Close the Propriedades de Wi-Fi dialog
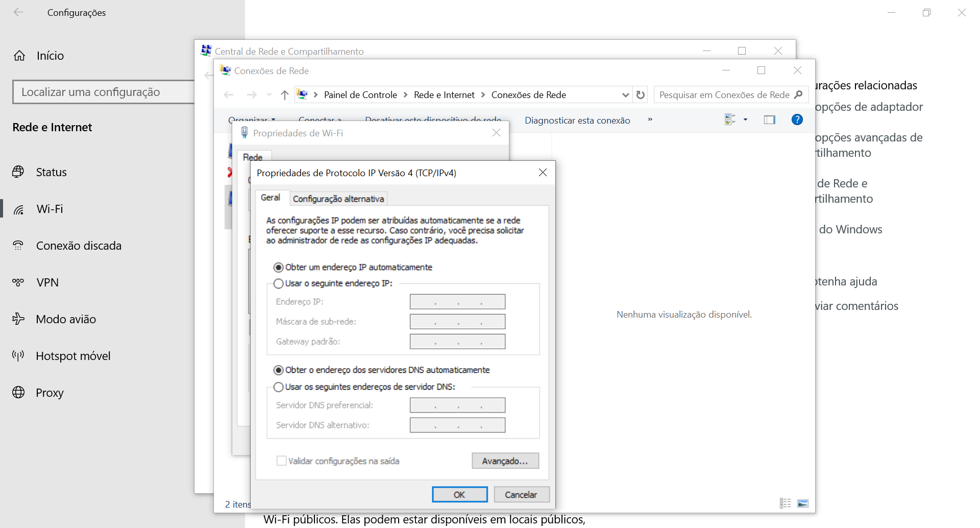The image size is (980, 528). (x=496, y=133)
